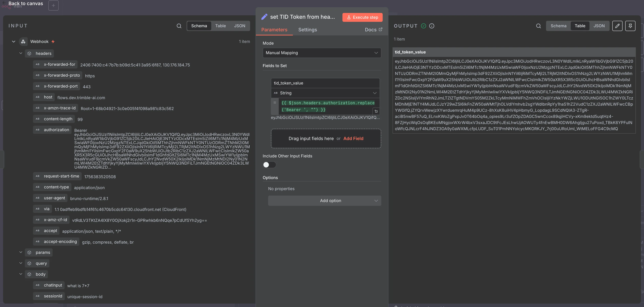
Task: Click the Execute step button
Action: point(363,17)
